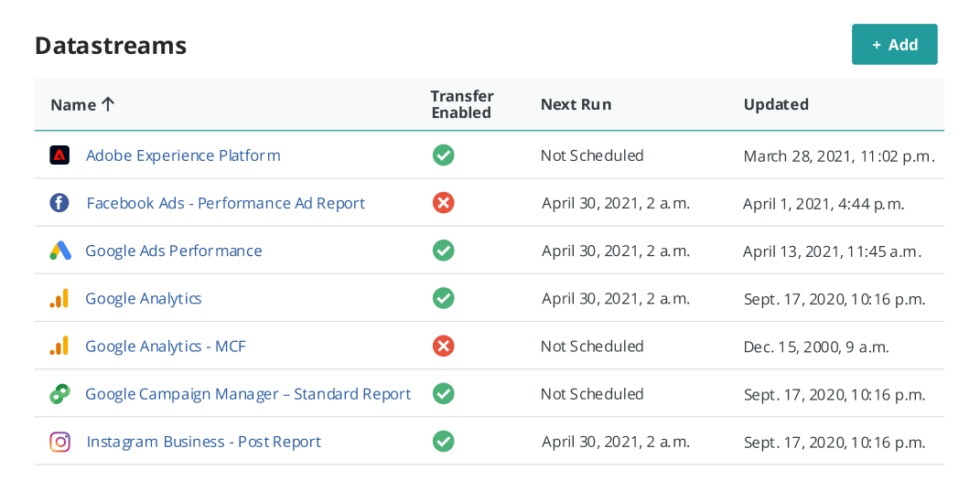Click the Google Analytics row bar-chart icon
The image size is (980, 502).
click(x=59, y=298)
